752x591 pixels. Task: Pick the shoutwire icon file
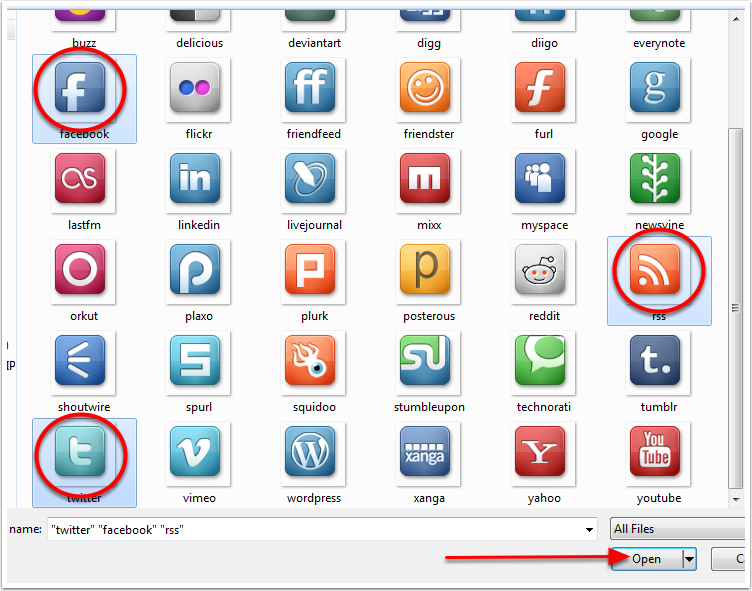point(80,361)
